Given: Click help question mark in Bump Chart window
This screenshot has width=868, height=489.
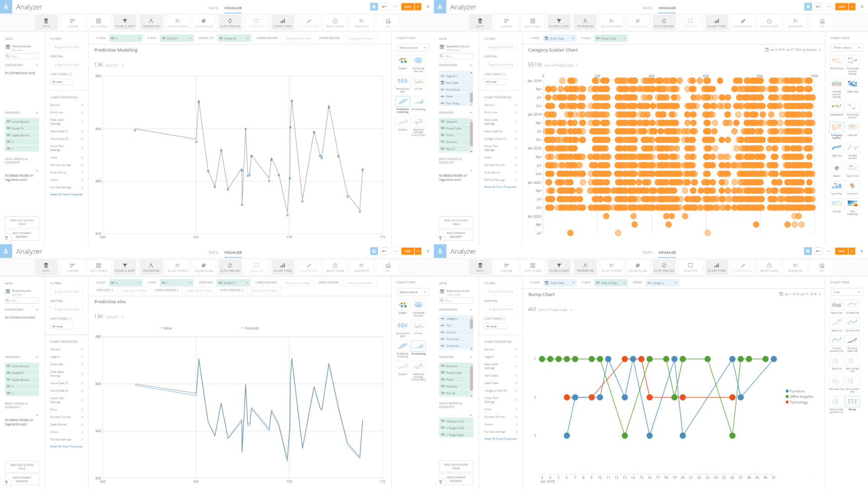Looking at the screenshot, I should 440,483.
